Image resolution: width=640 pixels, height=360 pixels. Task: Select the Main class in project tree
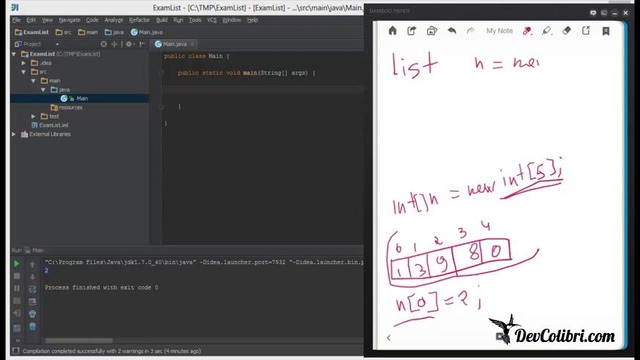(80, 98)
